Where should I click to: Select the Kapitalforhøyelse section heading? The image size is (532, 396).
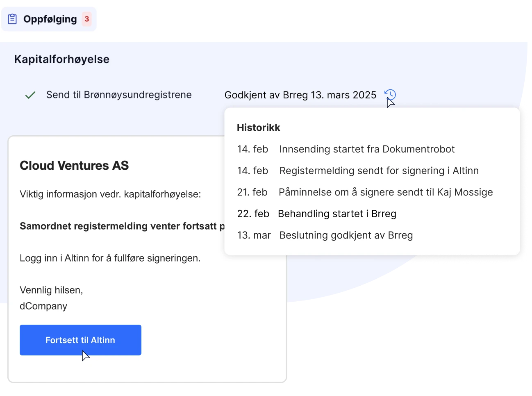click(x=62, y=59)
